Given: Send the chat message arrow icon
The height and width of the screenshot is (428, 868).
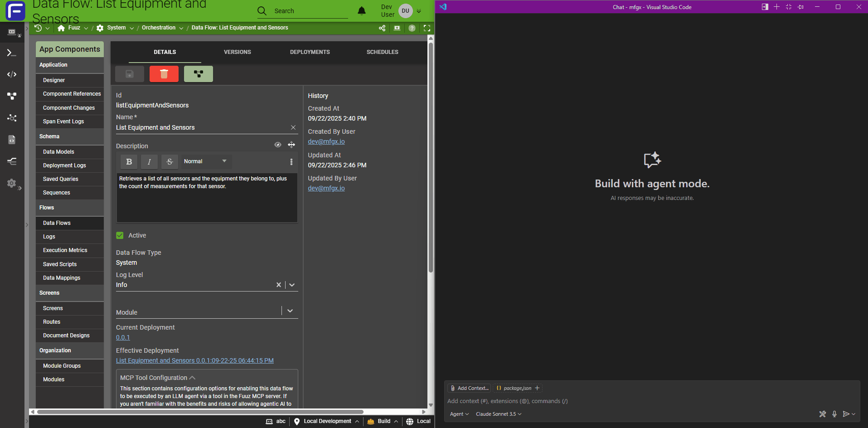Looking at the screenshot, I should [x=845, y=414].
